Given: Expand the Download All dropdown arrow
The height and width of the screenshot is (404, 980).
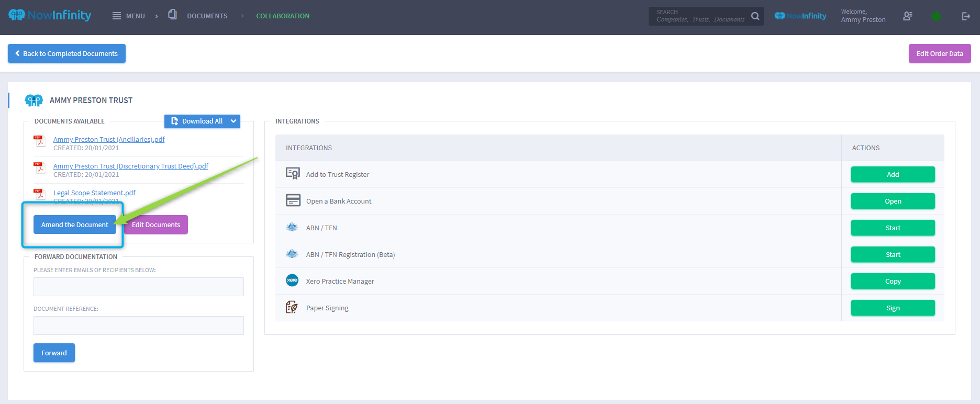Looking at the screenshot, I should [x=233, y=121].
